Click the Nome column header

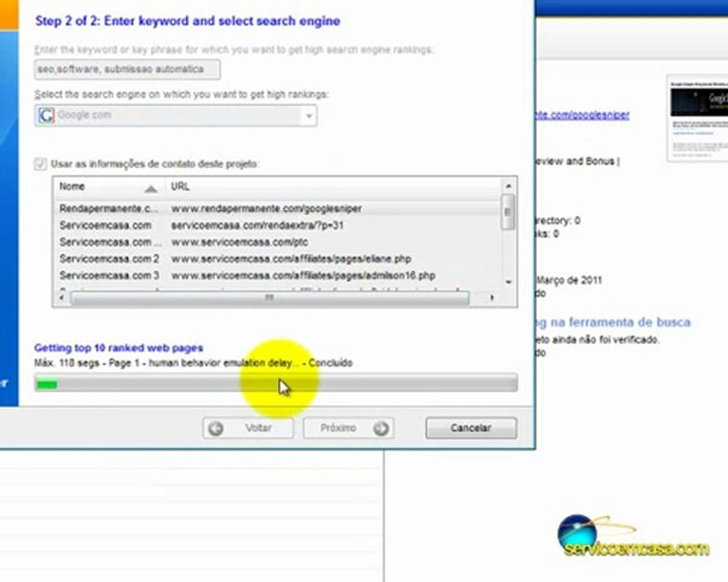point(109,187)
